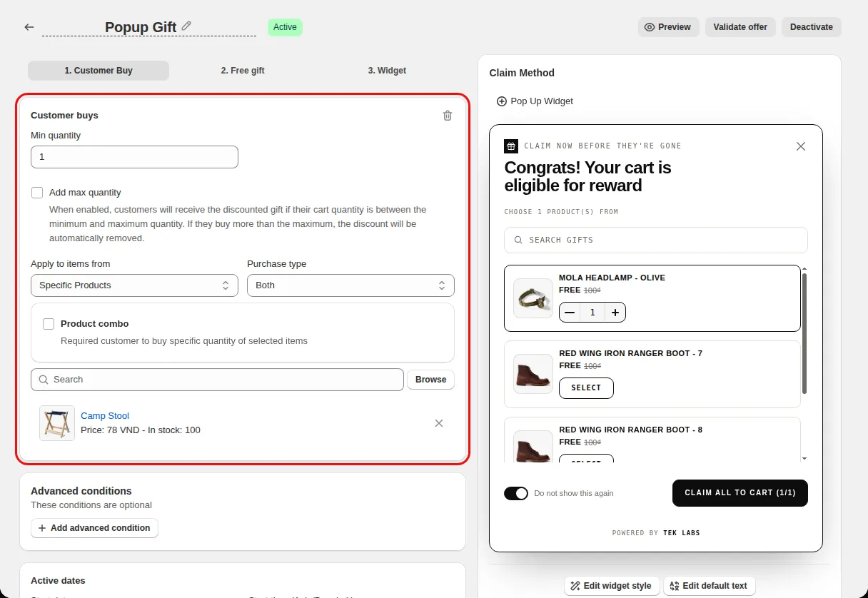Click Edit widget style button
The height and width of the screenshot is (598, 868).
pyautogui.click(x=610, y=586)
